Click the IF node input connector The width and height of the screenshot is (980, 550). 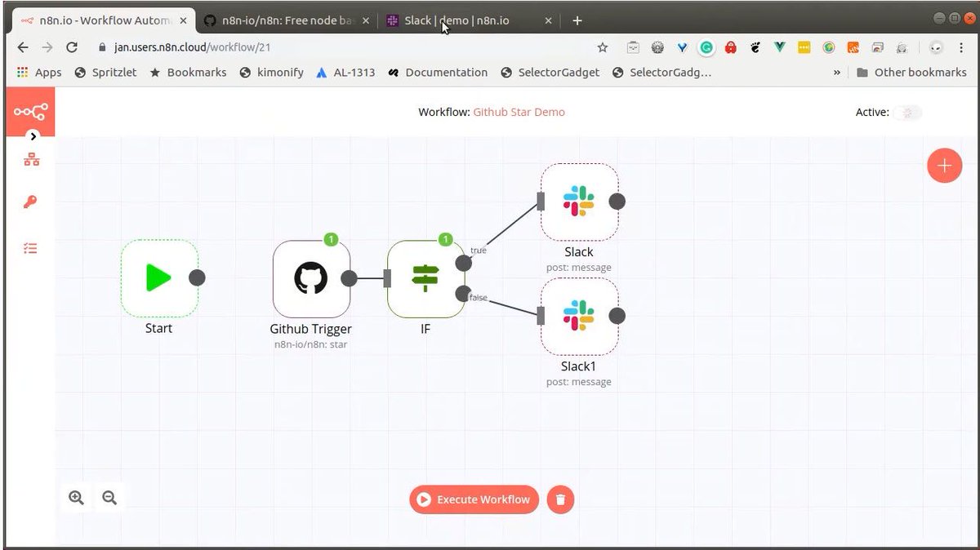[x=387, y=278]
